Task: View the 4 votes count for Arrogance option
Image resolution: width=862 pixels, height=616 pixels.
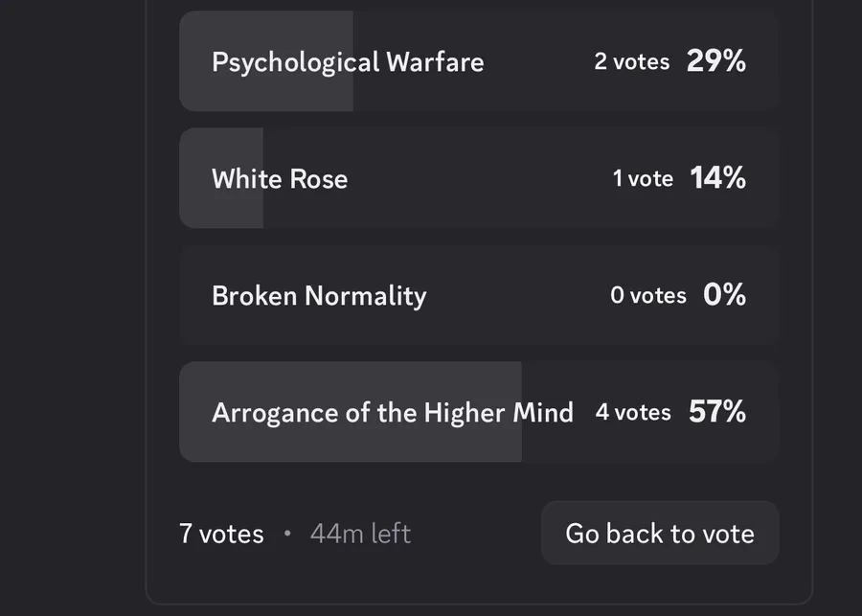Action: [632, 413]
